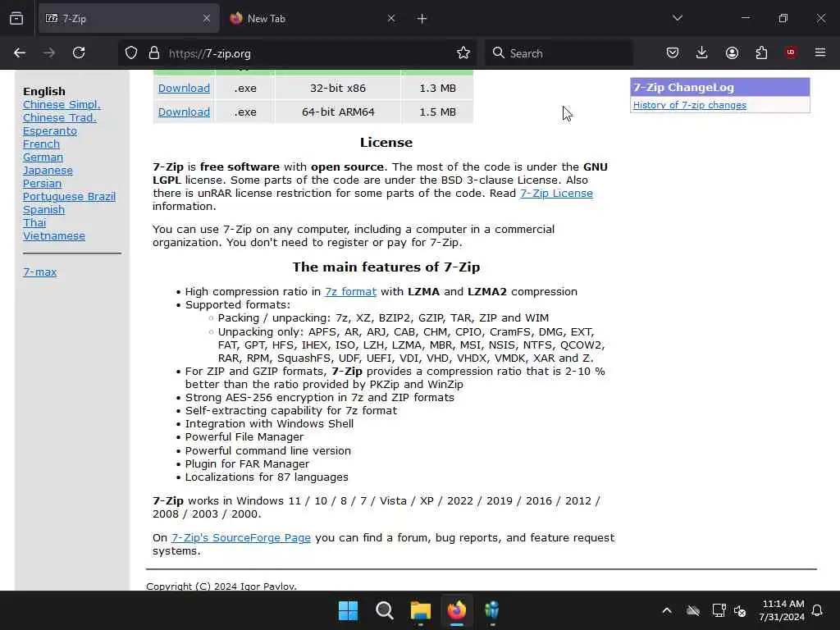Open network status tray icon
This screenshot has width=840, height=630.
tap(719, 610)
